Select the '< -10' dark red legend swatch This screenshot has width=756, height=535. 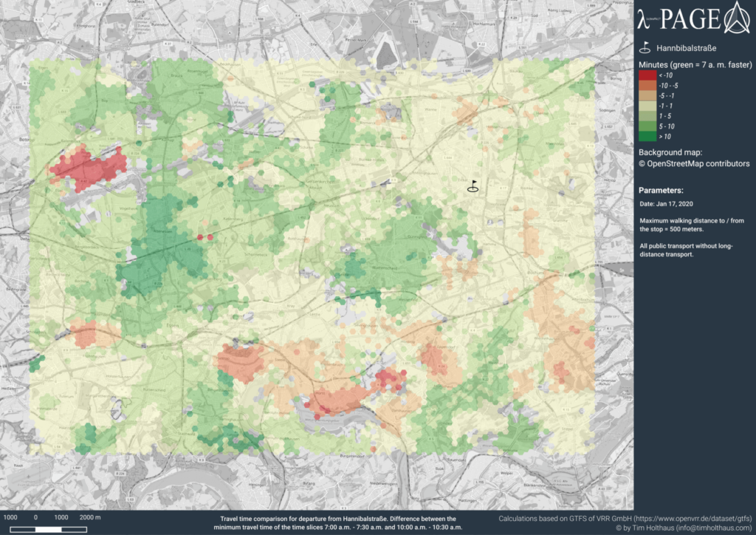(647, 75)
